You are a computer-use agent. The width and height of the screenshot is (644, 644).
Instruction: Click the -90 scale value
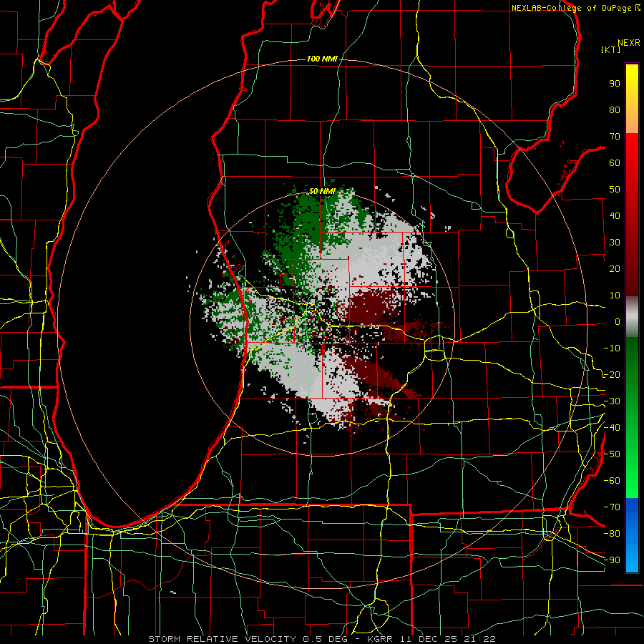(x=612, y=560)
